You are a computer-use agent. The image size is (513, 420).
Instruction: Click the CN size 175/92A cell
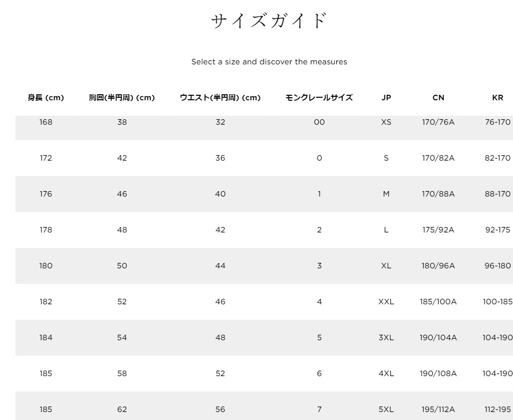pos(438,230)
